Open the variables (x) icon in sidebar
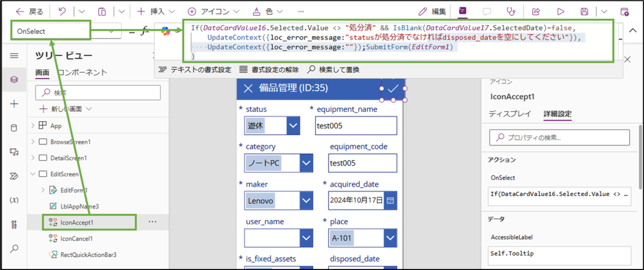Image resolution: width=644 pixels, height=270 pixels. point(14,200)
